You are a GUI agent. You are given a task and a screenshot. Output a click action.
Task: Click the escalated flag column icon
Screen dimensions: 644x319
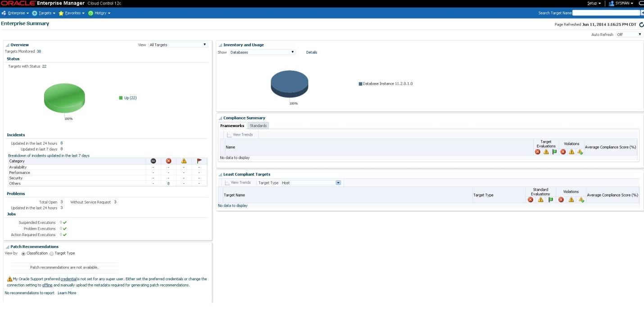(x=199, y=161)
